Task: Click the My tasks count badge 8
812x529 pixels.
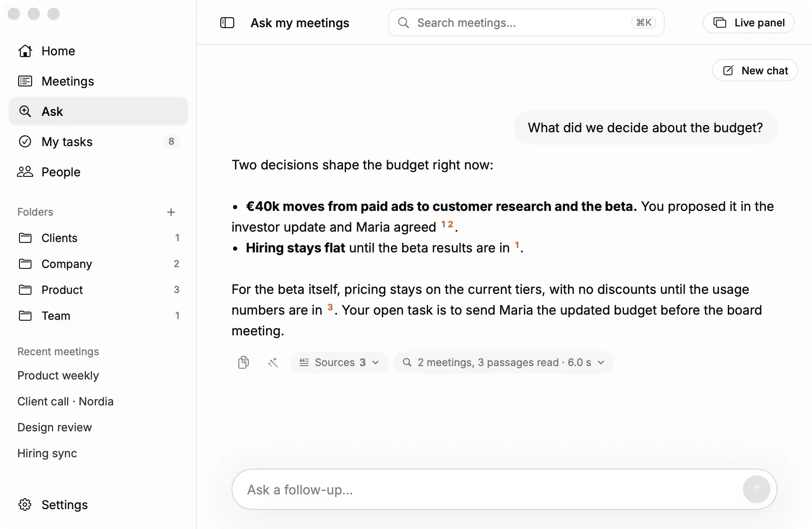Action: pyautogui.click(x=171, y=141)
